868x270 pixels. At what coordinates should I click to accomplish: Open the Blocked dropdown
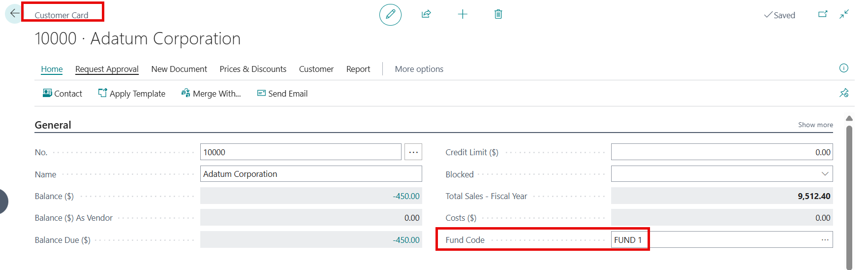pyautogui.click(x=825, y=174)
